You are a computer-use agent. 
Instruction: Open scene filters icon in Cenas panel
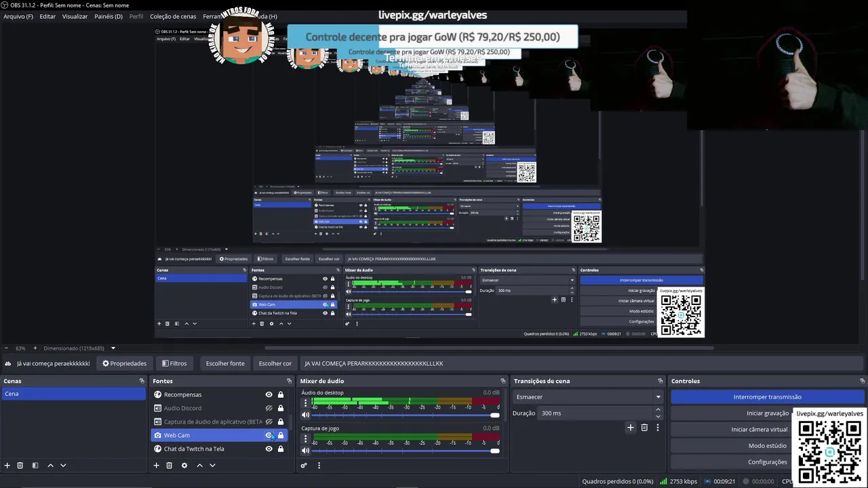tap(35, 466)
